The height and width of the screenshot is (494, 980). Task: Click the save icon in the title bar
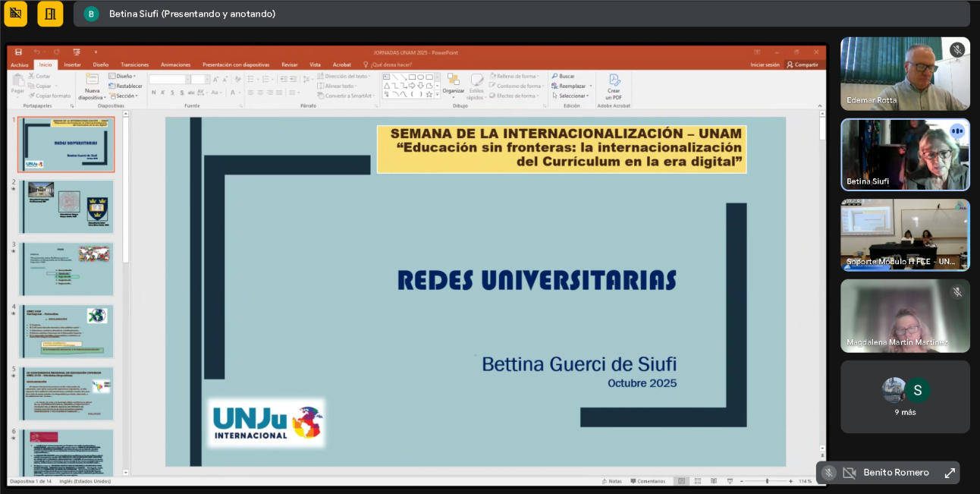pyautogui.click(x=18, y=52)
